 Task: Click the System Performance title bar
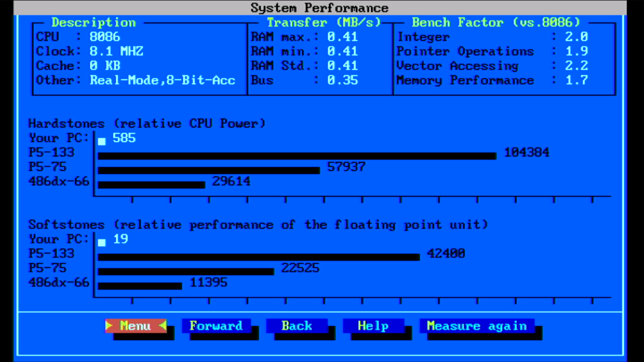[x=320, y=8]
